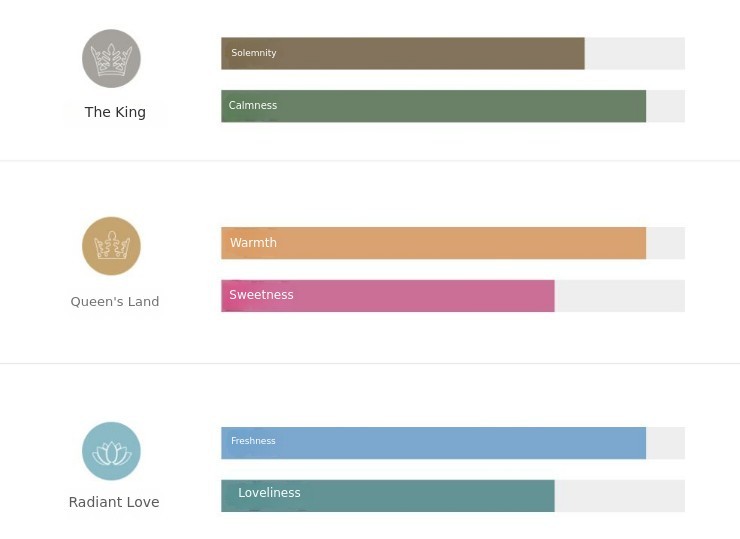Image resolution: width=740 pixels, height=539 pixels.
Task: Click the Warmth label text
Action: point(253,243)
